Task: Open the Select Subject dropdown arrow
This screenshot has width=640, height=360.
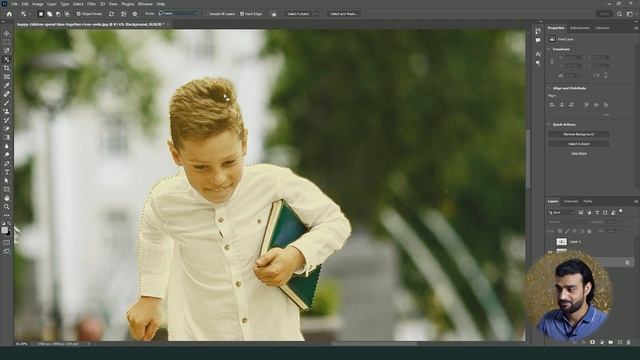Action: (317, 14)
